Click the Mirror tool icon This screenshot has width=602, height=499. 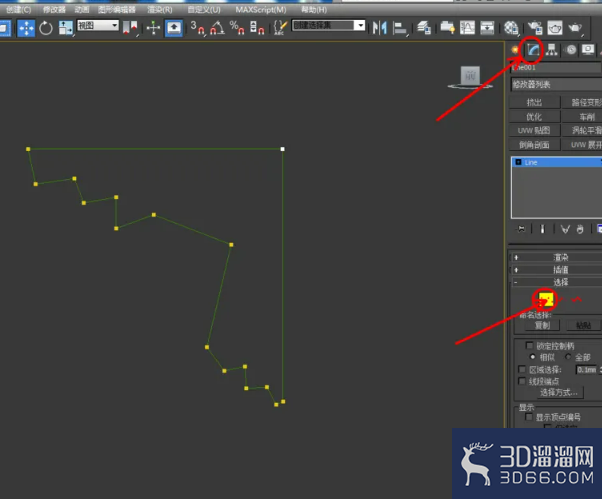pos(379,28)
